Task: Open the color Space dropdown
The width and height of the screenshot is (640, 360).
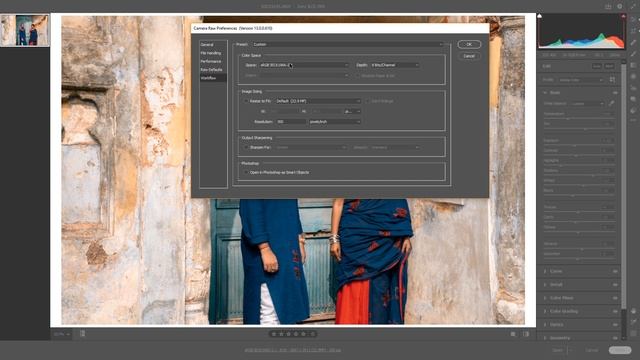Action: point(304,65)
